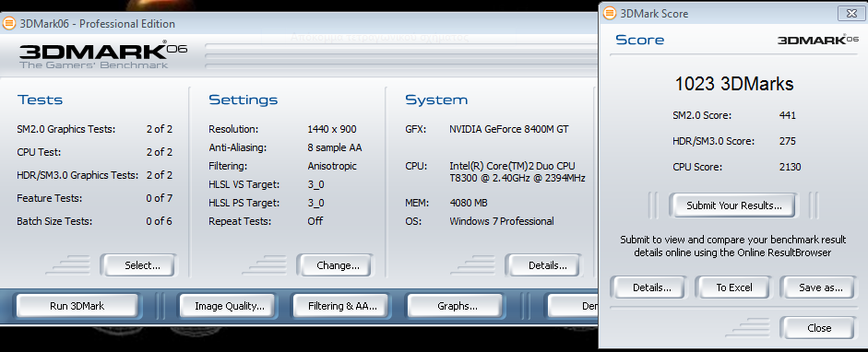
Task: Click Batch Size Tests count 0 of 6
Action: (159, 221)
